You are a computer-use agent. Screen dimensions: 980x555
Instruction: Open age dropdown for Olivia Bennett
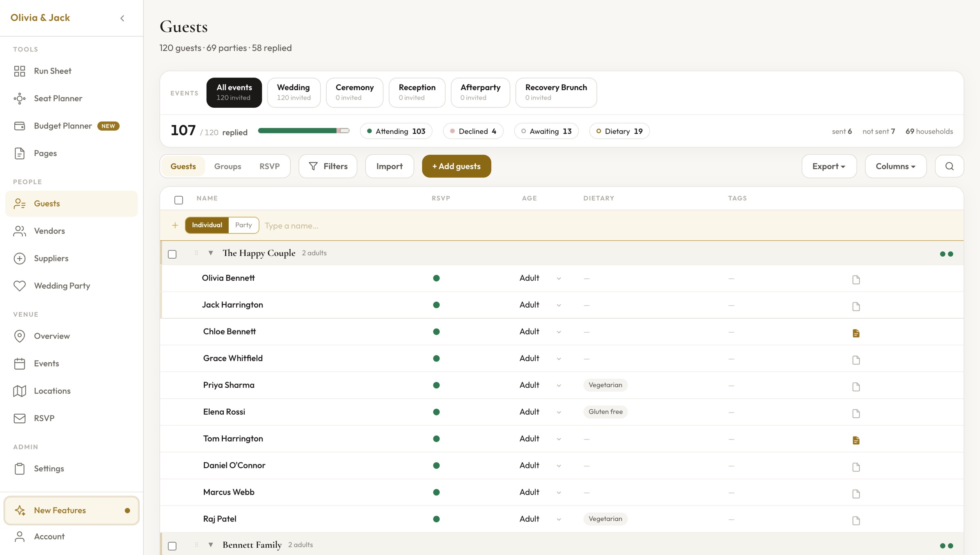(540, 278)
